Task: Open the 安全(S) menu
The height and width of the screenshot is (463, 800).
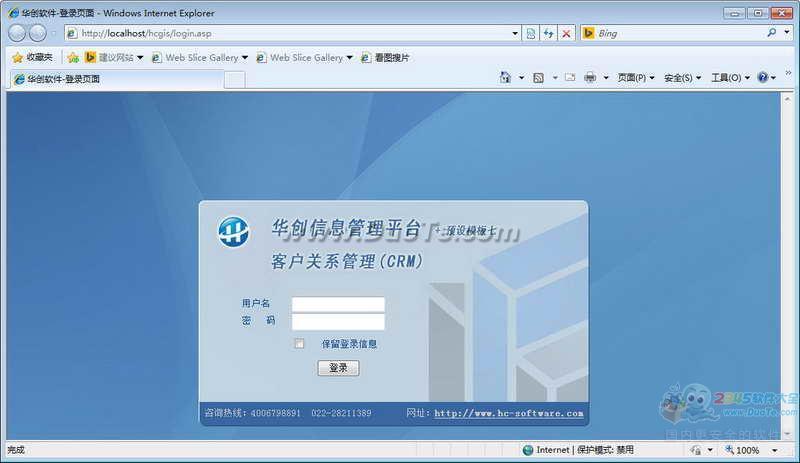Action: point(682,78)
